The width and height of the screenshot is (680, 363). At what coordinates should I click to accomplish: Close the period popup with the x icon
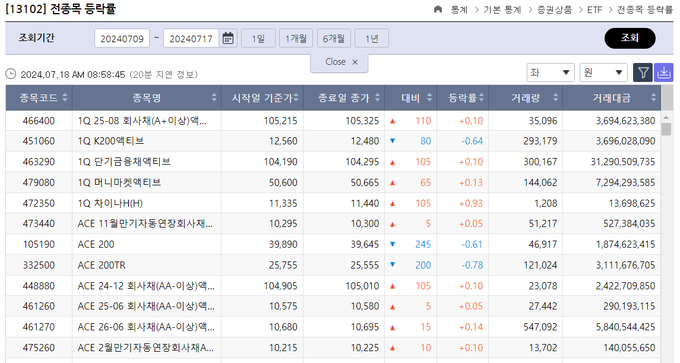pos(355,62)
